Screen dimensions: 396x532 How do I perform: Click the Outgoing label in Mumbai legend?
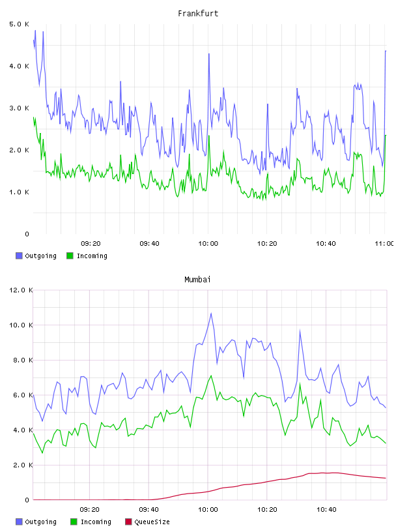(x=40, y=522)
